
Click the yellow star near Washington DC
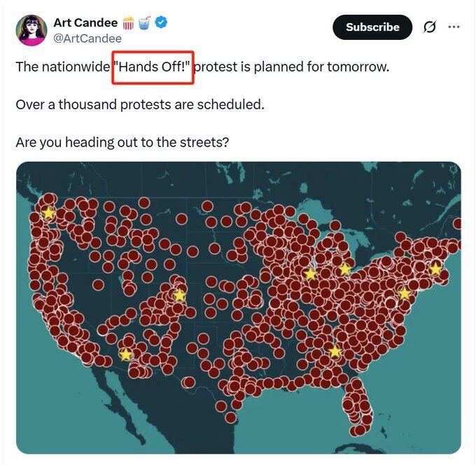pyautogui.click(x=404, y=293)
